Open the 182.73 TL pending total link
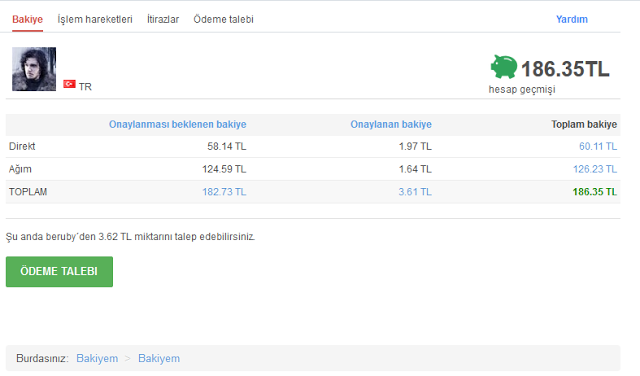The image size is (640, 376). tap(224, 192)
